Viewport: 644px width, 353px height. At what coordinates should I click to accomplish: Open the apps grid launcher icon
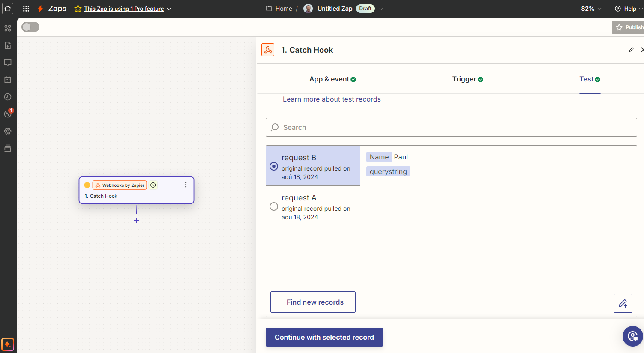pyautogui.click(x=26, y=9)
